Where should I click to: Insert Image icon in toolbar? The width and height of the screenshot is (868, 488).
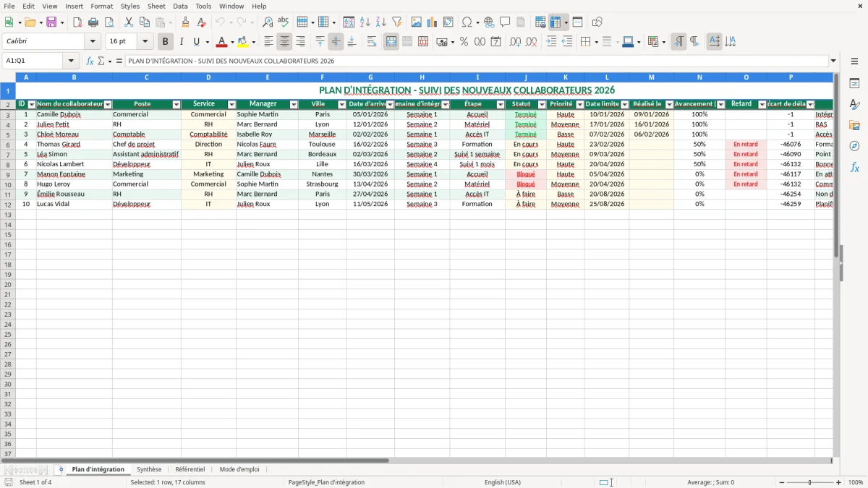[x=417, y=22]
